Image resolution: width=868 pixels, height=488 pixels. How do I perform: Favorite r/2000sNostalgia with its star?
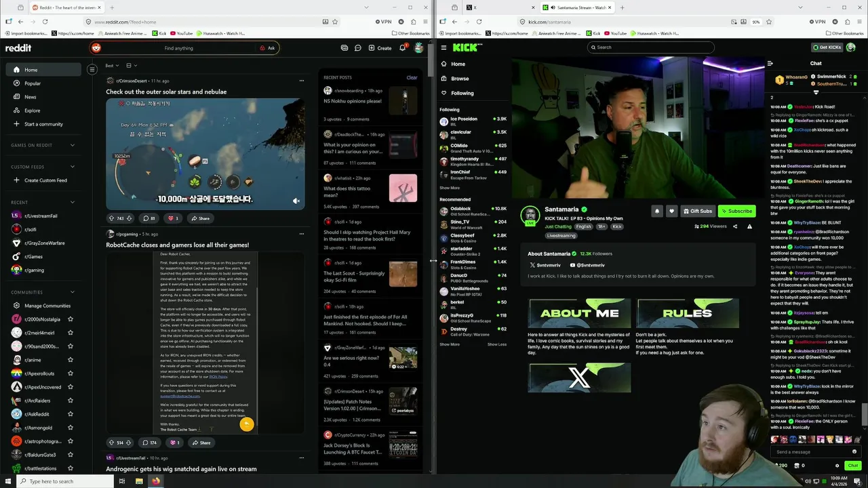[x=70, y=319]
